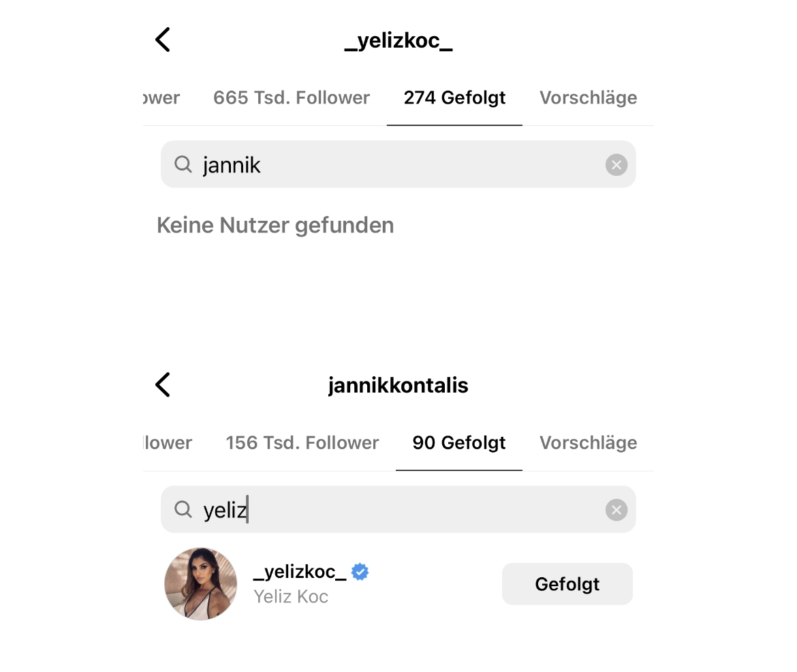Screen dimensions: 797x672
Task: Open Vorschläge tab on the _yelizkoc_ list
Action: pos(588,97)
